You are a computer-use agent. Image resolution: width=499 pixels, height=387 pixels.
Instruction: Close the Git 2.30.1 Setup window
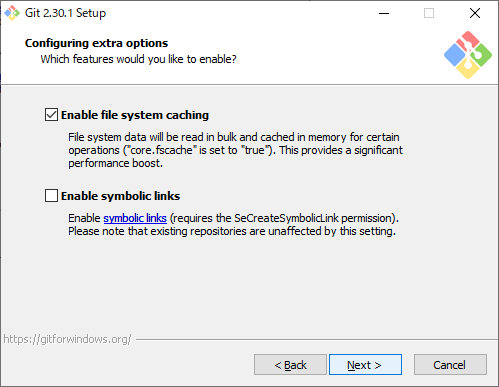475,13
